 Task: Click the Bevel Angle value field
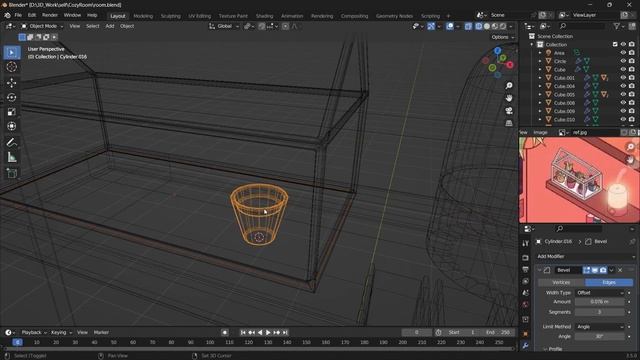[x=600, y=336]
